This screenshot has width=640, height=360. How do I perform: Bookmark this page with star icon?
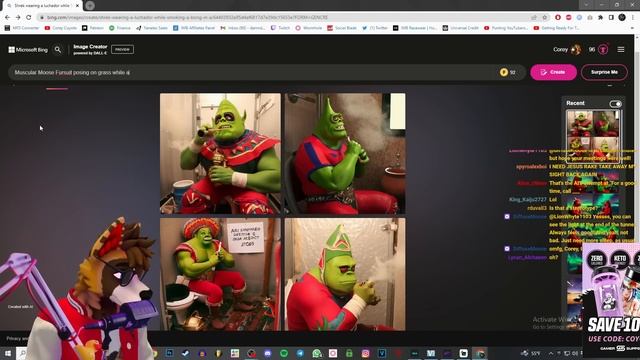click(x=544, y=18)
